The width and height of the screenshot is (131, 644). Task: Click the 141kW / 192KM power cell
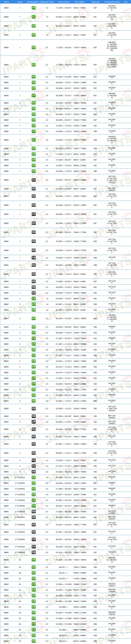[80, 590]
